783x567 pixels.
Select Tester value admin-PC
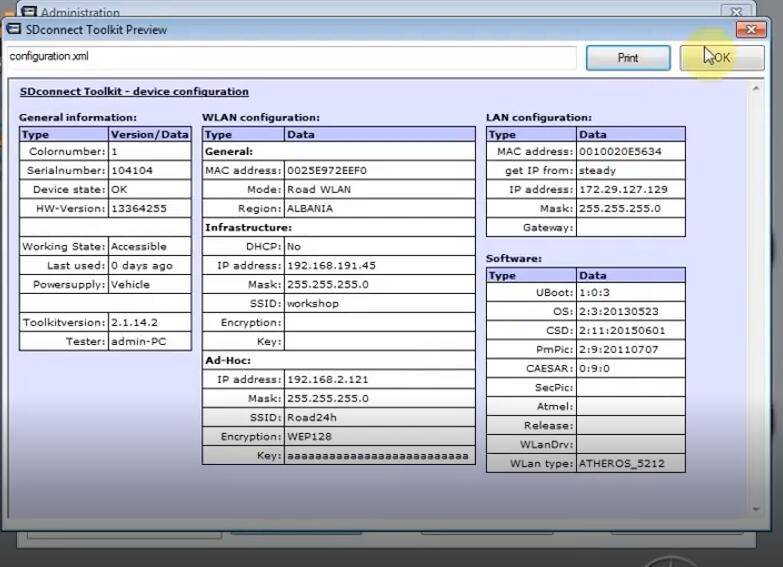(138, 341)
